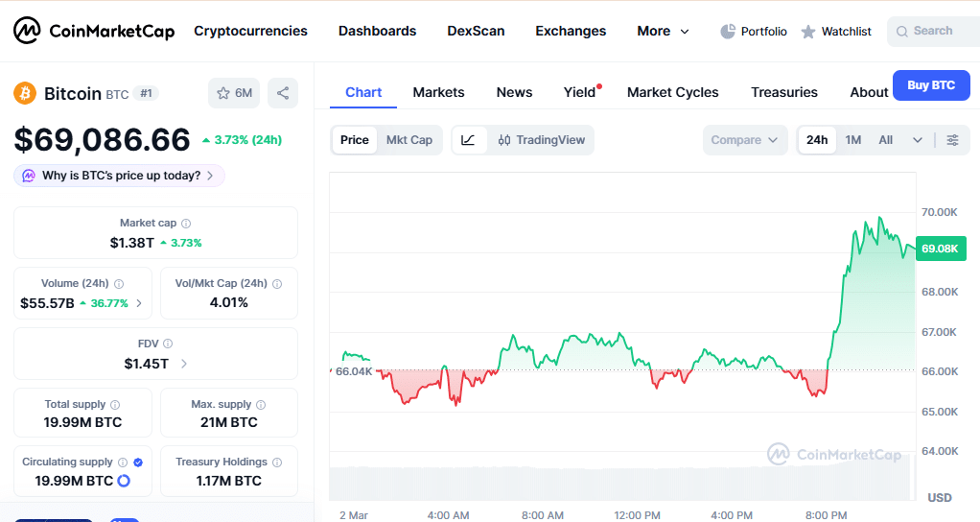This screenshot has width=980, height=522.
Task: Open the Markets tab
Action: point(439,92)
